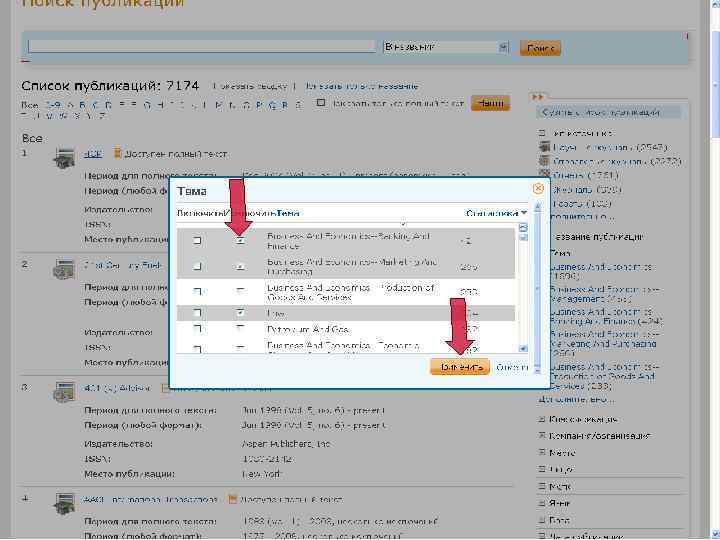Click the Отмена link in the dialog

point(512,367)
